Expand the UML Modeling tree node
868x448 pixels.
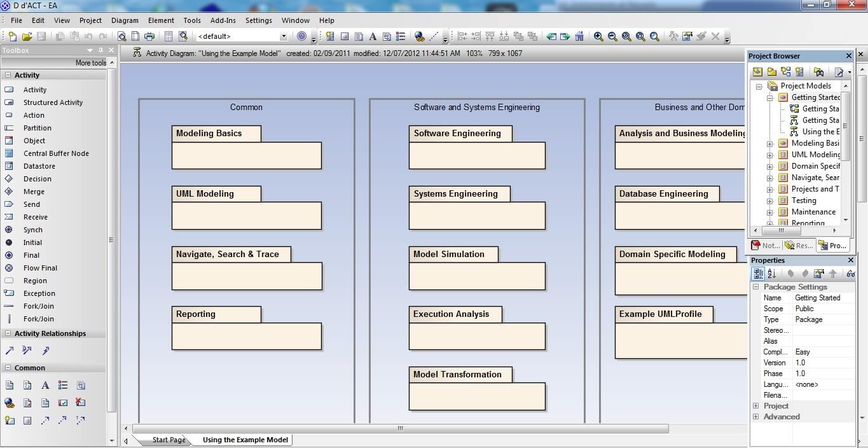tap(769, 155)
